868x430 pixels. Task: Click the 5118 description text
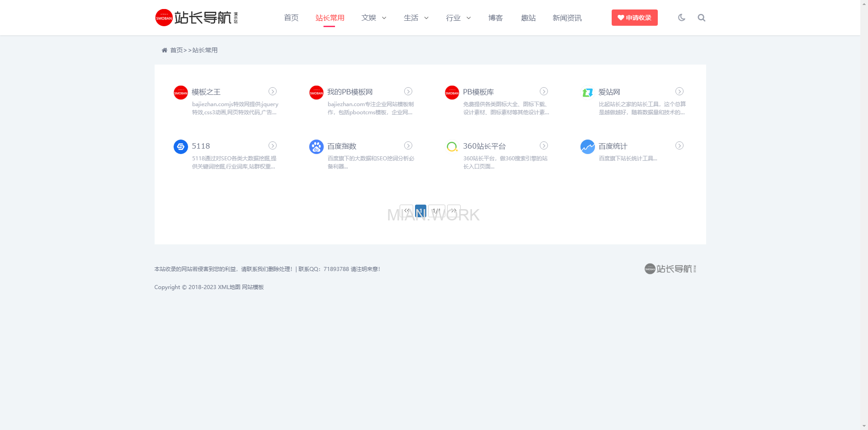pos(234,163)
